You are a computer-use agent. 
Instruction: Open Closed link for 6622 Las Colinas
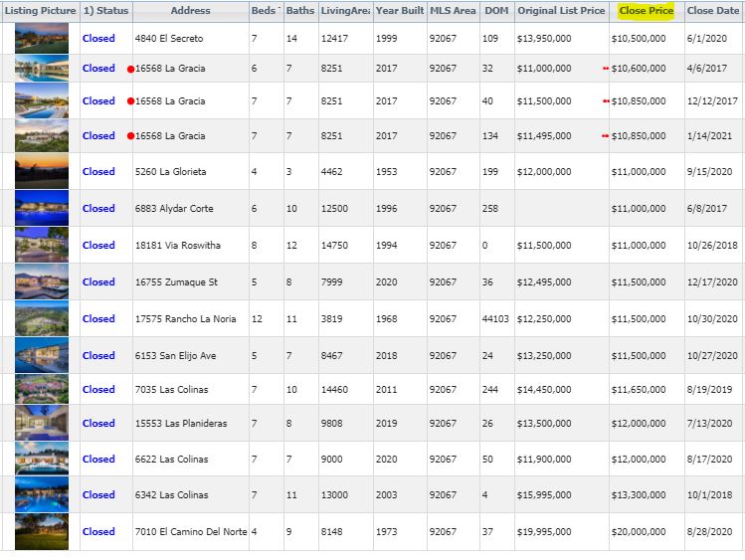tap(98, 460)
